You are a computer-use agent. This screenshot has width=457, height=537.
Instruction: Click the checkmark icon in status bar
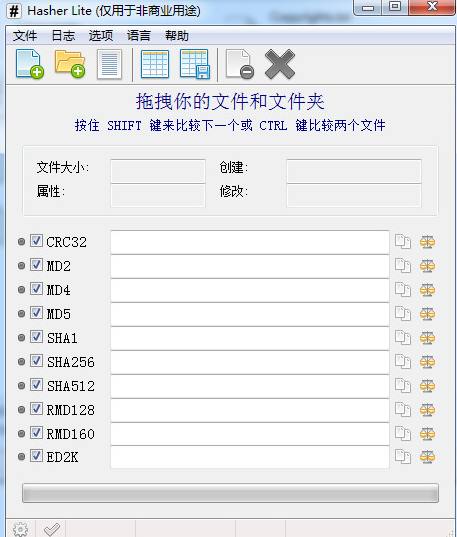(52, 529)
